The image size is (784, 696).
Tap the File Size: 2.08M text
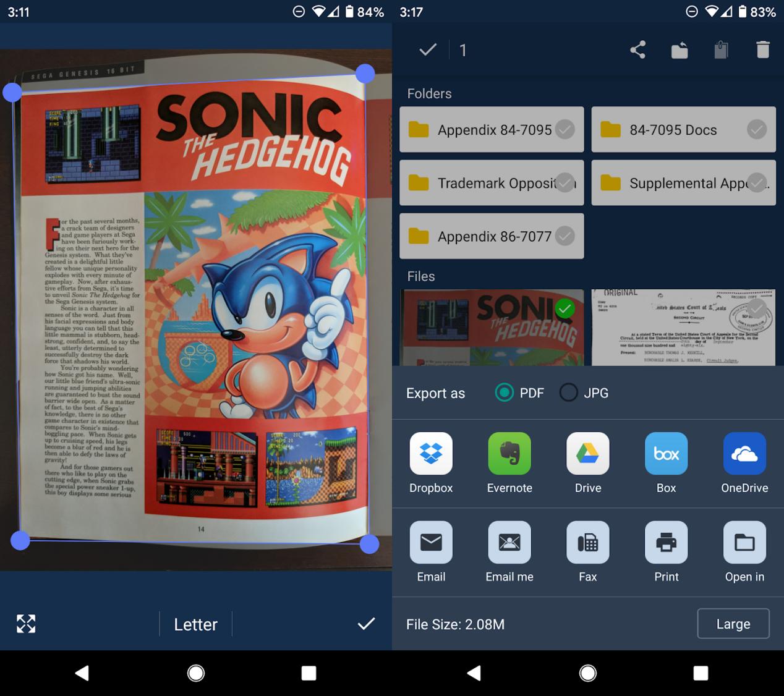[455, 624]
